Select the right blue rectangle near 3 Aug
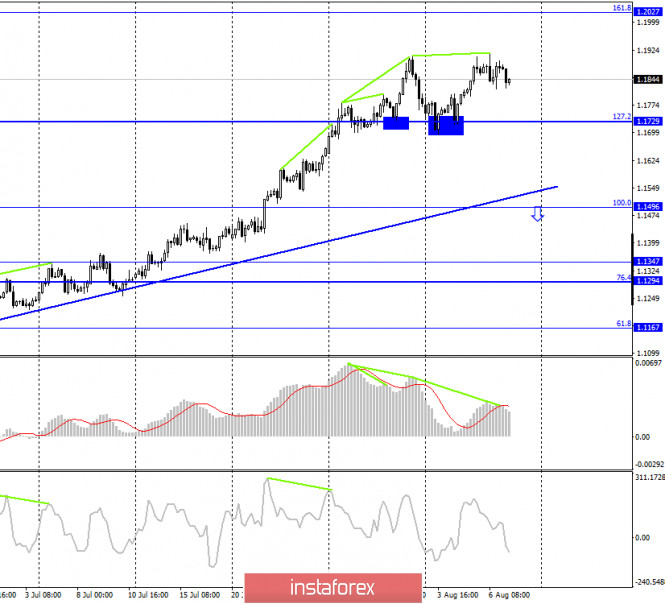 446,125
